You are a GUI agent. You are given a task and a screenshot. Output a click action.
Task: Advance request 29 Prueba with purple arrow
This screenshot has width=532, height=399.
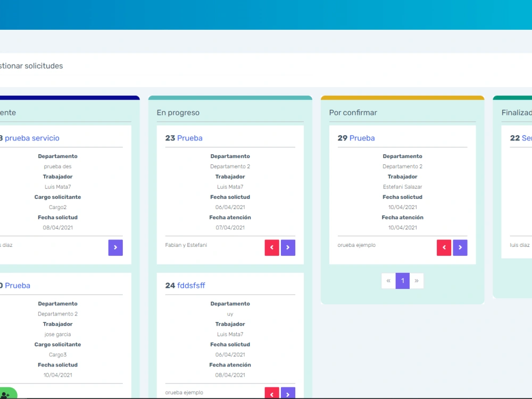click(460, 248)
